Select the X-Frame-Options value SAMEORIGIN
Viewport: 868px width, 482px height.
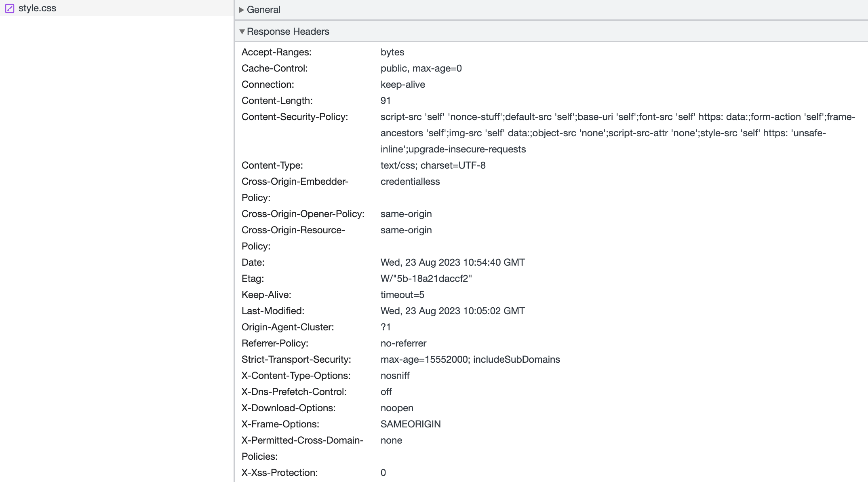(411, 424)
